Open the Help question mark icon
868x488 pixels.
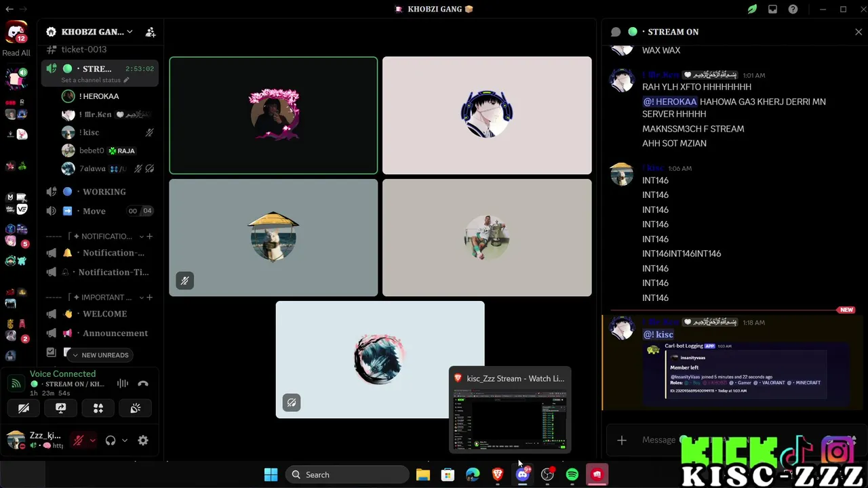[x=793, y=9]
